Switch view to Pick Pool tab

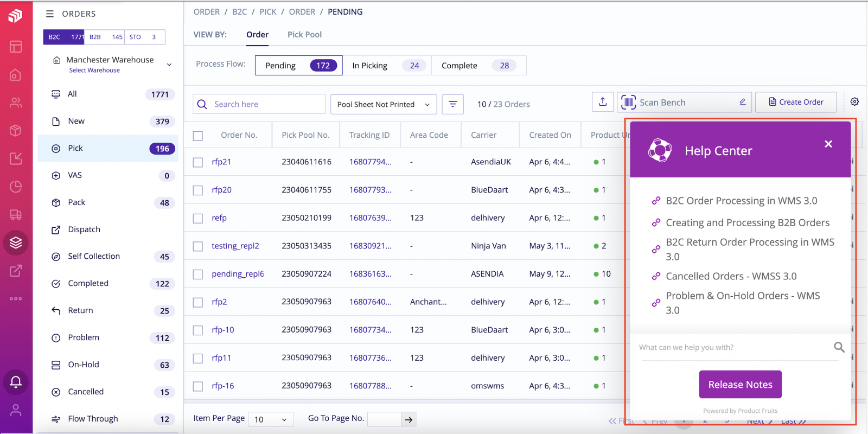304,35
